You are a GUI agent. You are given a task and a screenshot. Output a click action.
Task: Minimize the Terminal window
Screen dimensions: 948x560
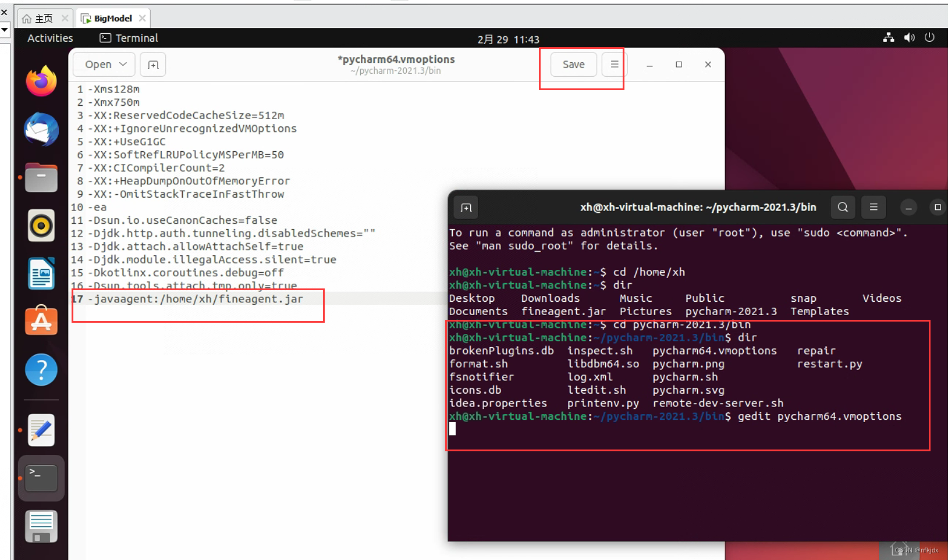pos(908,208)
